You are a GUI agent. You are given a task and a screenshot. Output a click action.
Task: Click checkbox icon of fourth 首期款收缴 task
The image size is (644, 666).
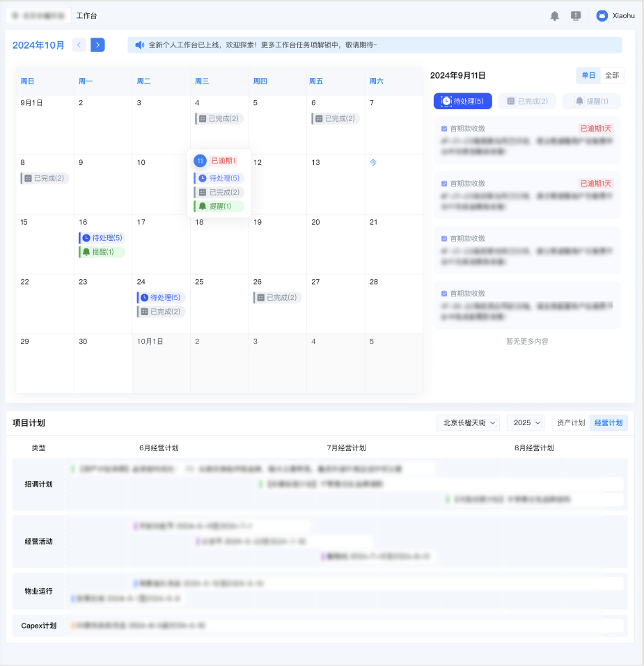tap(444, 294)
